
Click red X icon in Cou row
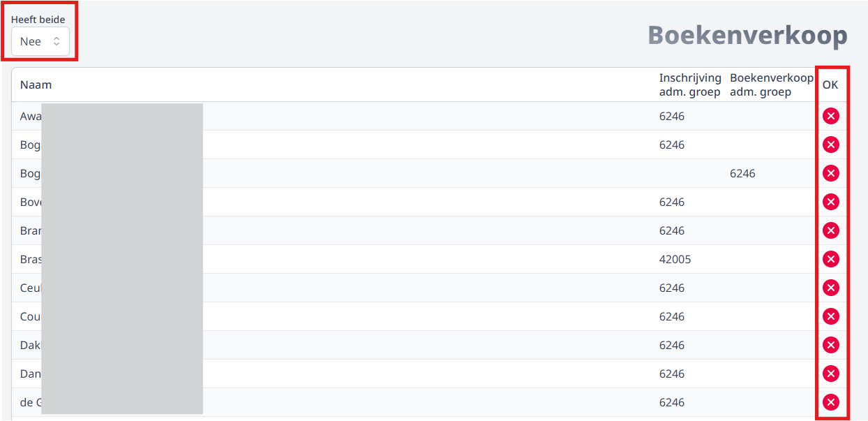[830, 316]
